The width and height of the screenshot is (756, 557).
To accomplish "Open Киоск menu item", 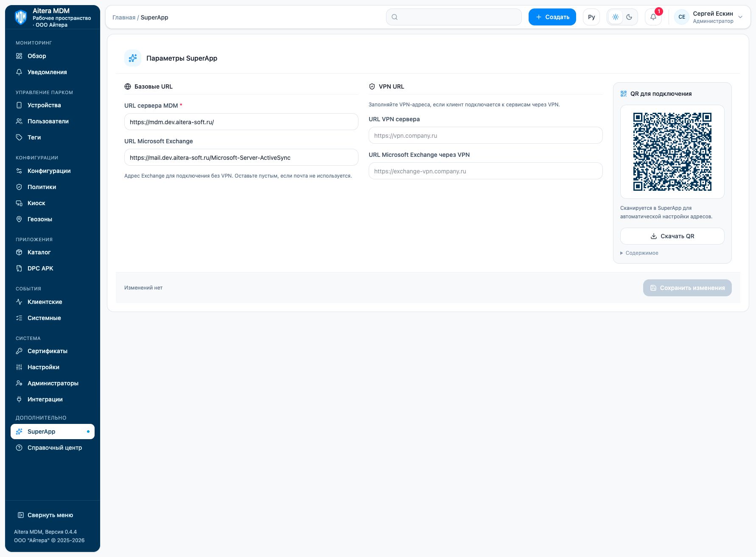I will coord(53,203).
